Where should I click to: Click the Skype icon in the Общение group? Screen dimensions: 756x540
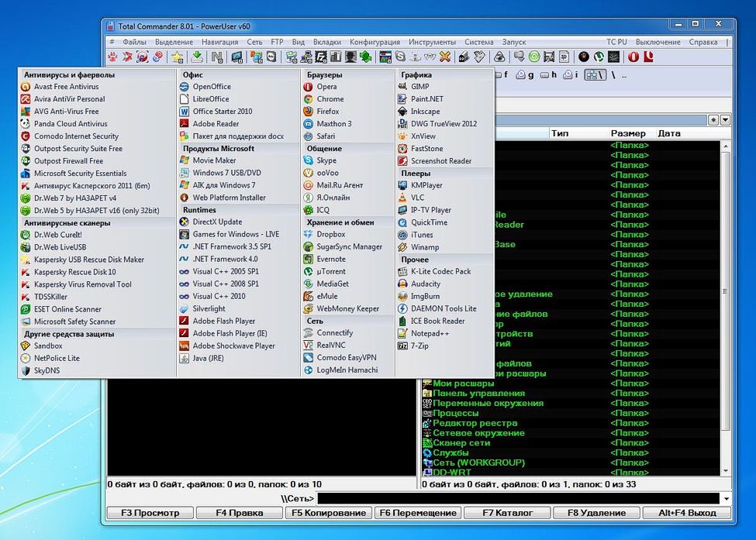tap(308, 160)
